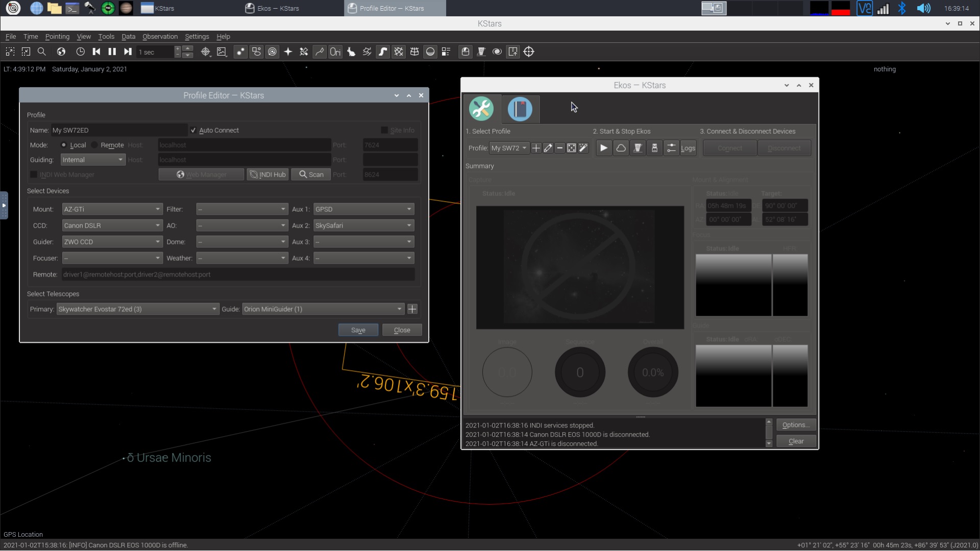Toggle the Auto Connect checkbox
This screenshot has height=551, width=980.
click(x=193, y=130)
